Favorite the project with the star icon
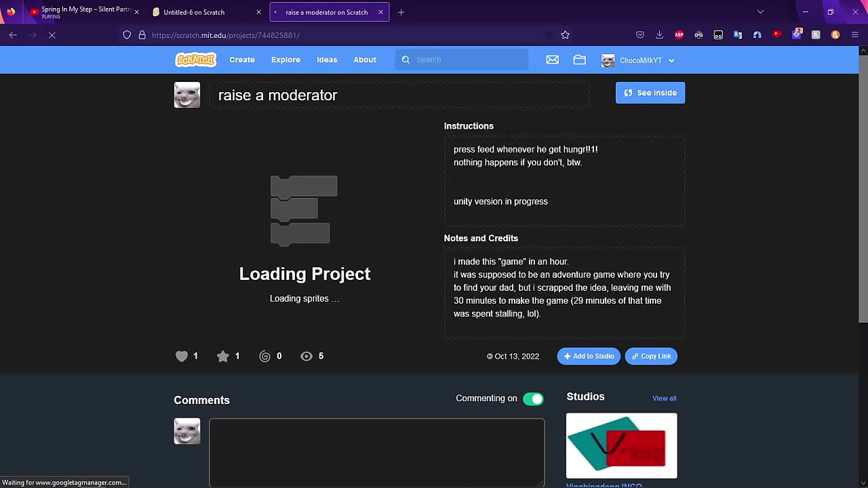The height and width of the screenshot is (488, 868). pos(222,356)
